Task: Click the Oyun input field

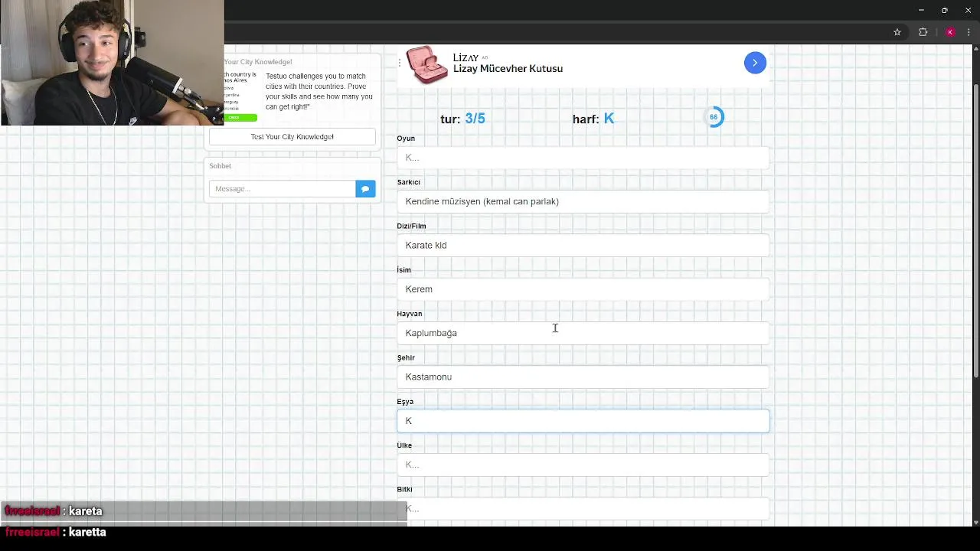Action: point(583,158)
